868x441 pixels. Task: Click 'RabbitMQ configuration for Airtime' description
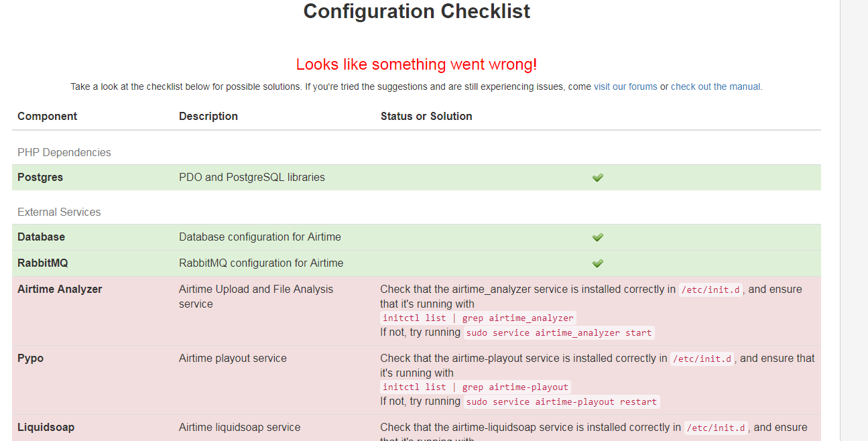click(x=261, y=263)
